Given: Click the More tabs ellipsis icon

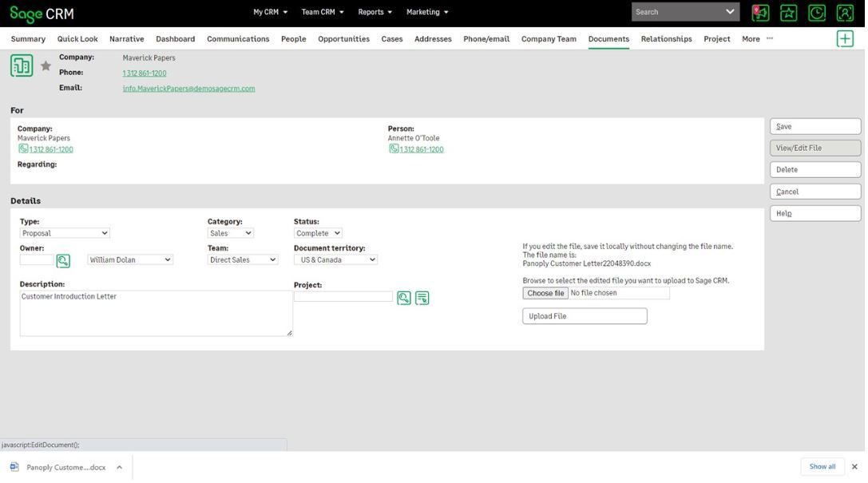Looking at the screenshot, I should click(x=770, y=38).
